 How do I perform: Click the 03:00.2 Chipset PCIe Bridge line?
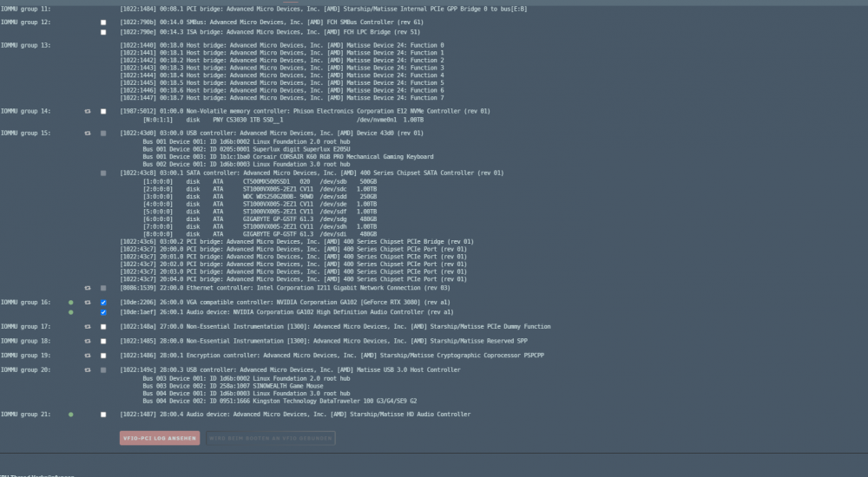point(297,242)
